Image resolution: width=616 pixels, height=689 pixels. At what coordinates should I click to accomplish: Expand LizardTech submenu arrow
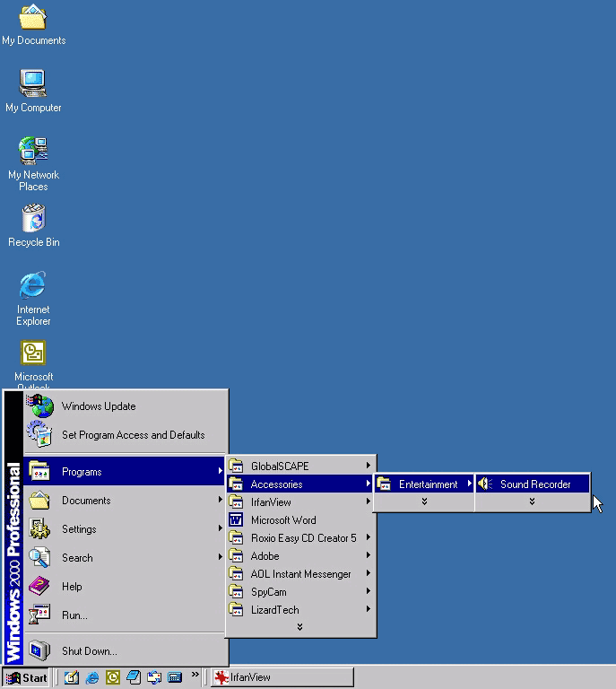click(369, 609)
